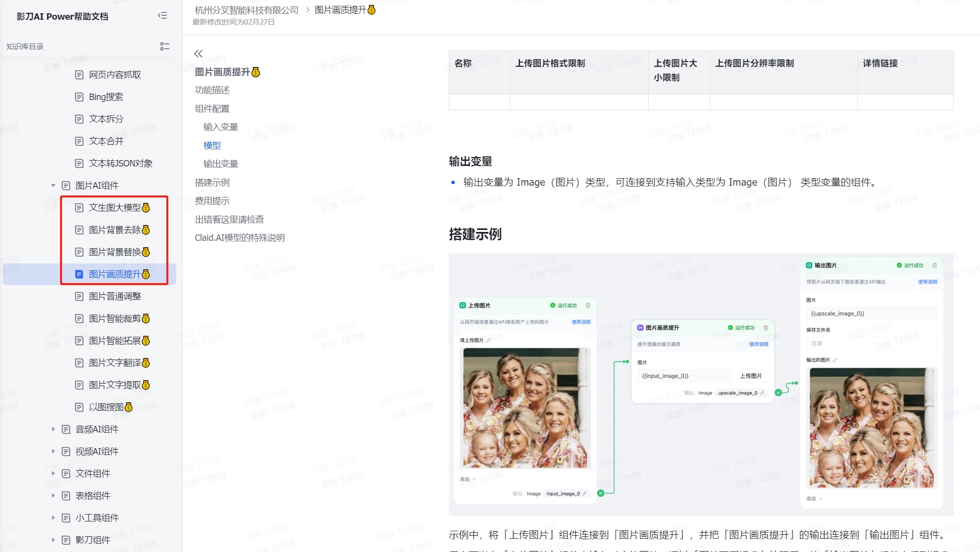This screenshot has width=980, height=552.
Task: Click the gold coin icon next to 文生图大模型
Action: (x=146, y=208)
